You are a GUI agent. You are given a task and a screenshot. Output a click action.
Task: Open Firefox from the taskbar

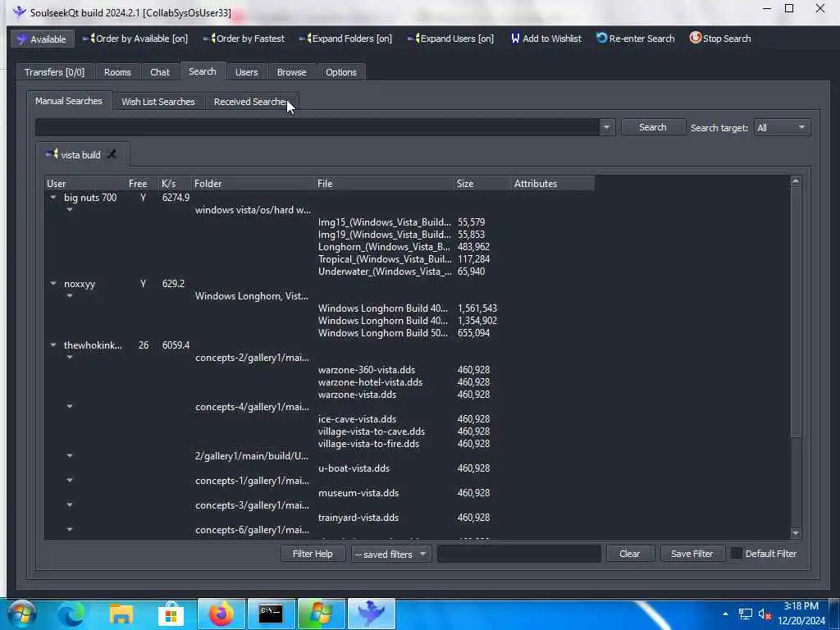[x=221, y=614]
